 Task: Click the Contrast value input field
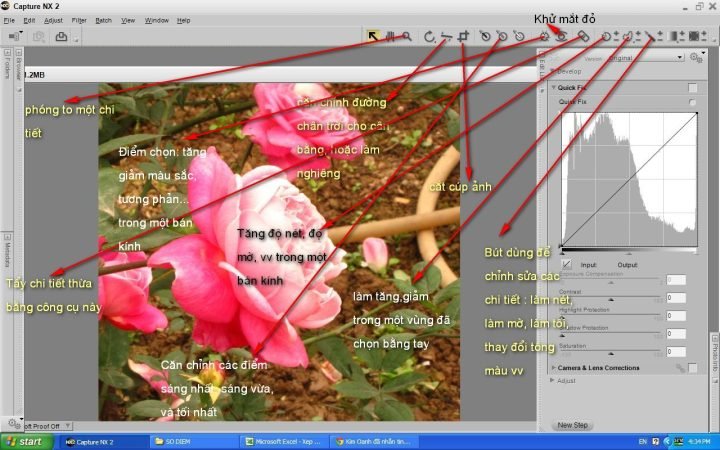coord(676,298)
